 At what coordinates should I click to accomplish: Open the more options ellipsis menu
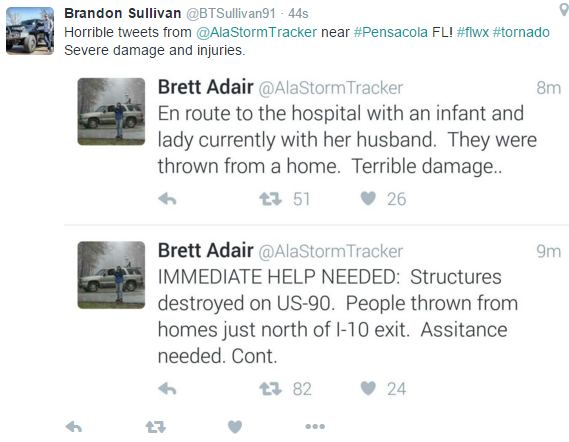click(x=315, y=426)
